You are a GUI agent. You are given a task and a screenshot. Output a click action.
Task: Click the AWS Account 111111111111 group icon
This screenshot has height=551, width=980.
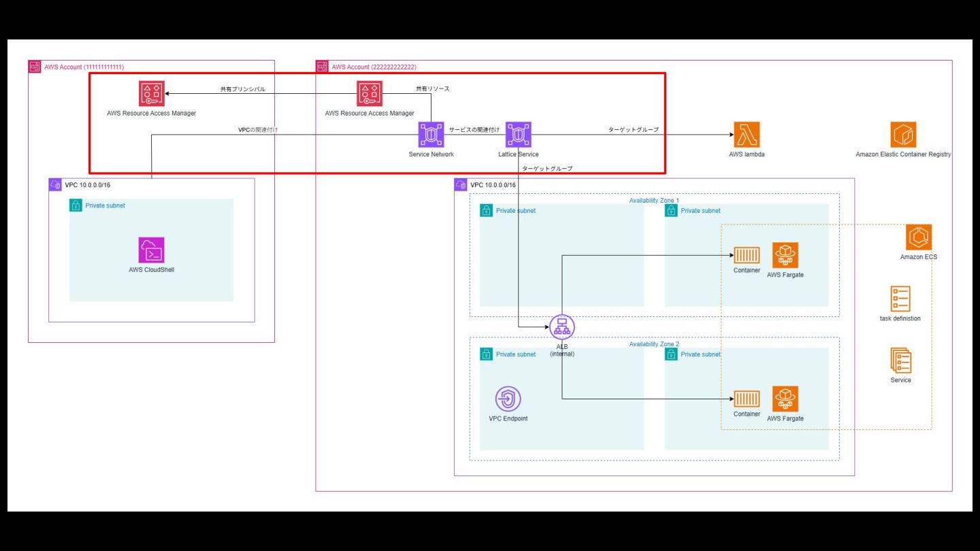click(x=35, y=67)
